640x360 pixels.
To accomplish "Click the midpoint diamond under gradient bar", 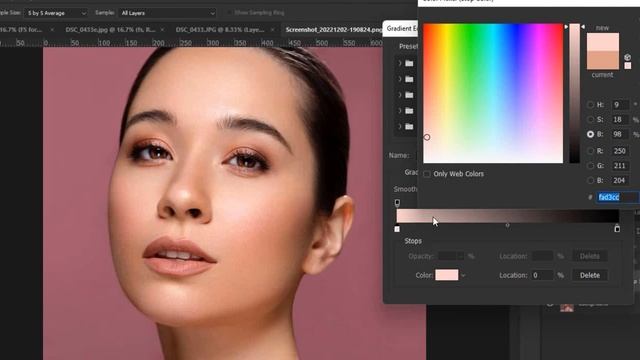I will [507, 225].
